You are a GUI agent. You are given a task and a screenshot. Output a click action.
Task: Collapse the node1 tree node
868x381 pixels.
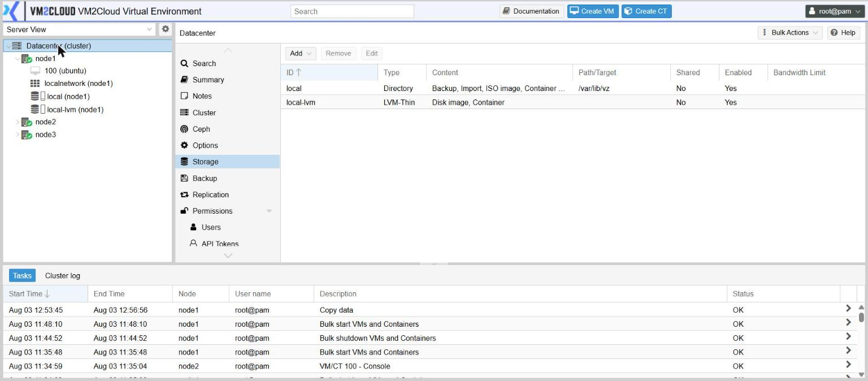point(17,59)
